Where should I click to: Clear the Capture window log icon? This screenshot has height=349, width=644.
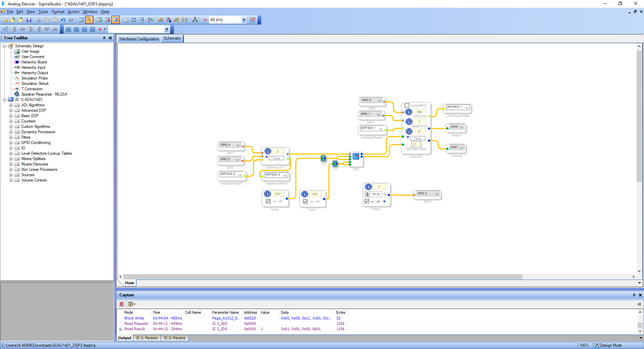[x=122, y=304]
